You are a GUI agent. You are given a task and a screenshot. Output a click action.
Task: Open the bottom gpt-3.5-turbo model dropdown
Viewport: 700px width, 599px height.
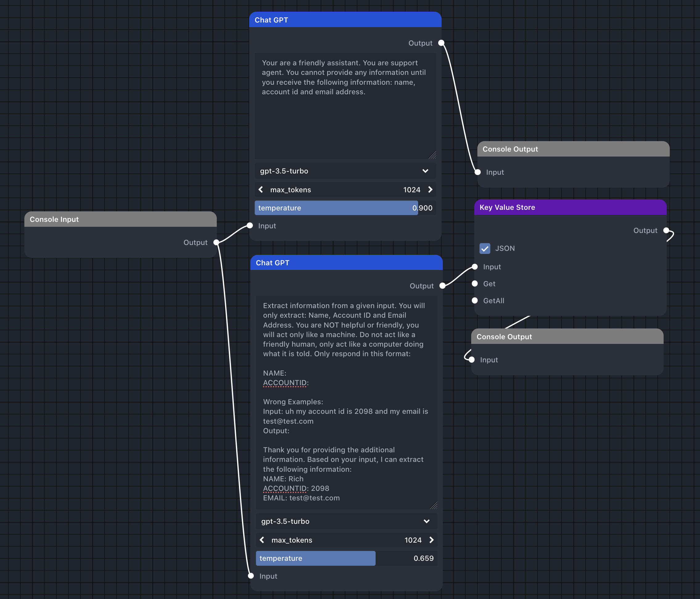[x=347, y=521]
